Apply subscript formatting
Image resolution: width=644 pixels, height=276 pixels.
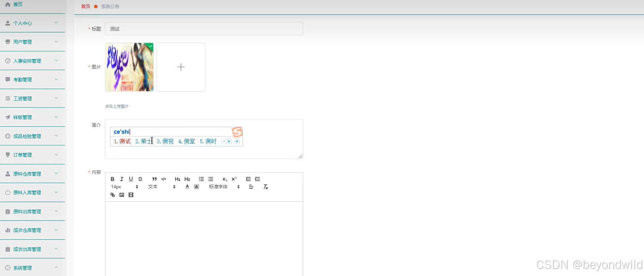coord(225,179)
